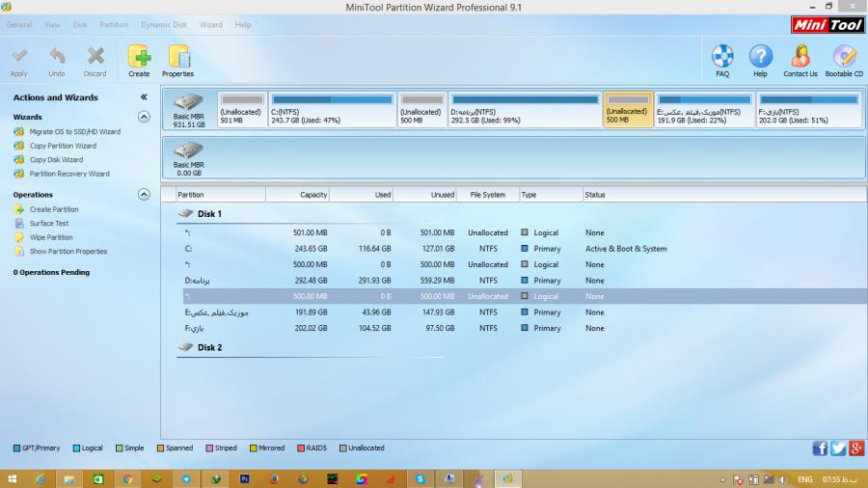Screen dimensions: 868x488
Task: Click the taskbar volume icon
Action: pos(782,479)
